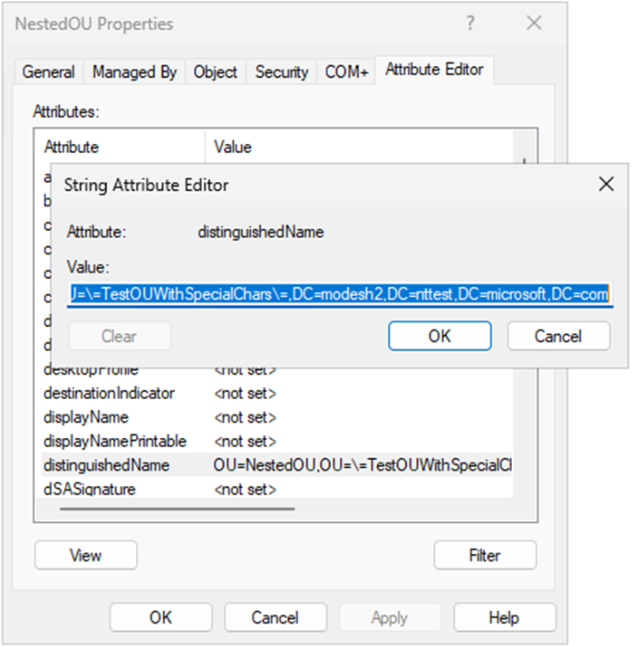This screenshot has width=638, height=647.
Task: Click the Value column header
Action: [x=359, y=147]
